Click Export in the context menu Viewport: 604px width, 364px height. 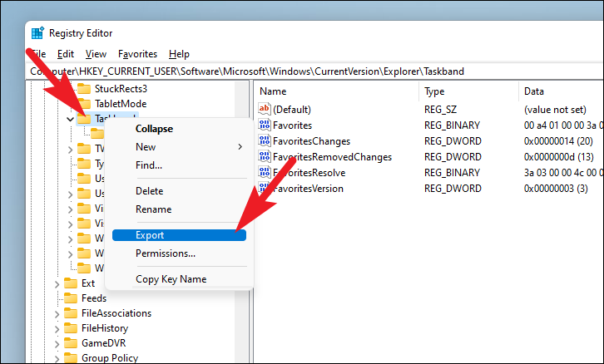[179, 235]
